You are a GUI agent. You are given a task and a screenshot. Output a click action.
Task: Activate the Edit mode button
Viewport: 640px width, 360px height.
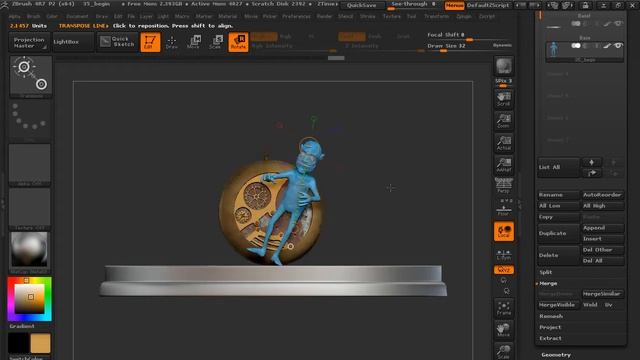pyautogui.click(x=150, y=42)
